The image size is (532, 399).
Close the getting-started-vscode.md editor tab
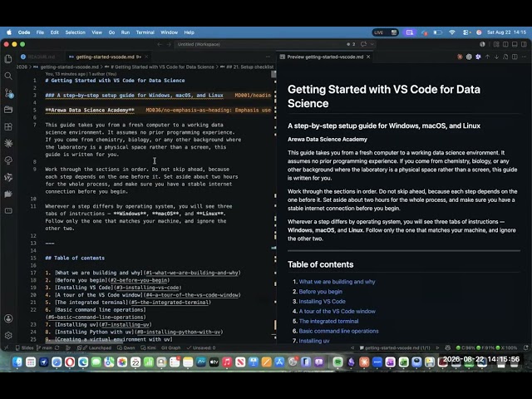click(146, 57)
